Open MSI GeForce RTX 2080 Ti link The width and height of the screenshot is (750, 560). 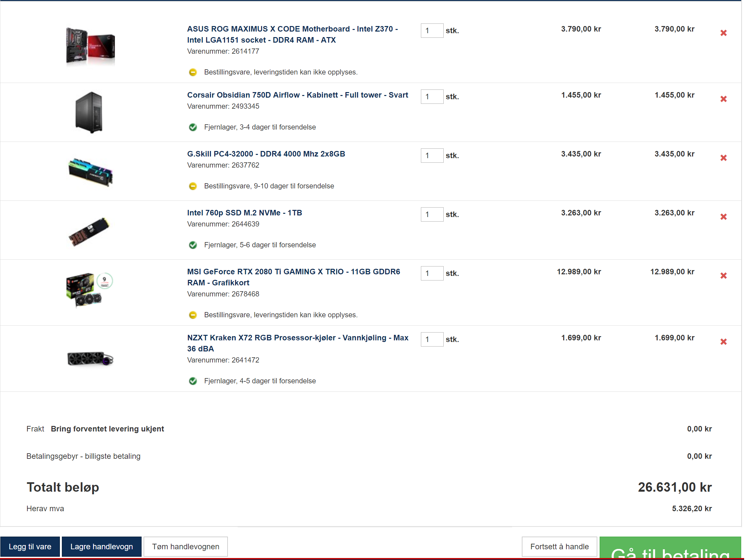click(x=293, y=277)
